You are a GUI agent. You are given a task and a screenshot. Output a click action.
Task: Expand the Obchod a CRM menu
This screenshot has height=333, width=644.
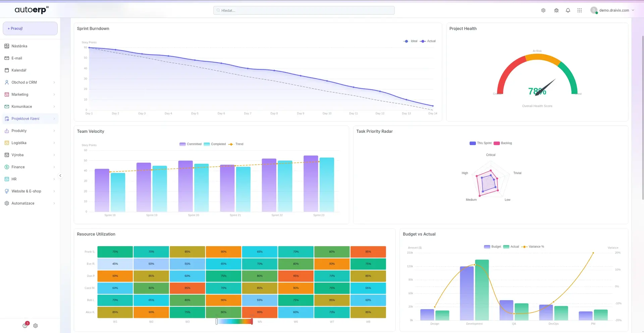24,82
